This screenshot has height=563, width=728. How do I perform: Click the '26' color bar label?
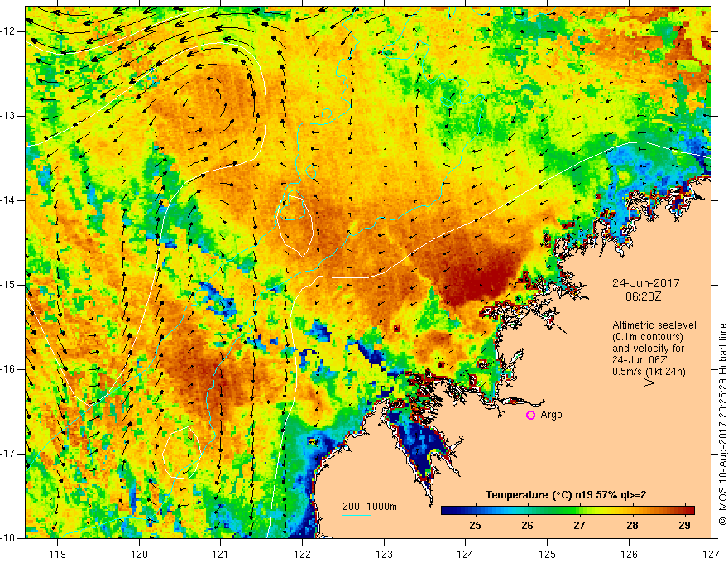point(527,526)
